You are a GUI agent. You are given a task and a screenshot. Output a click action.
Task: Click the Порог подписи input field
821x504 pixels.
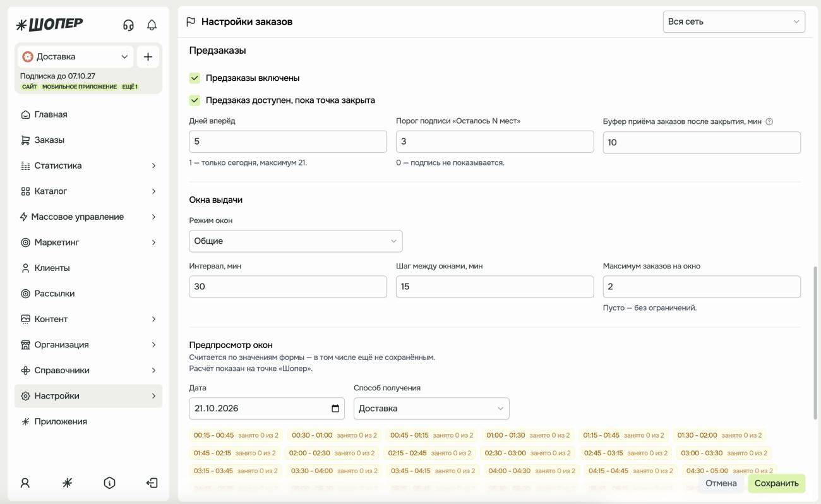click(x=495, y=141)
